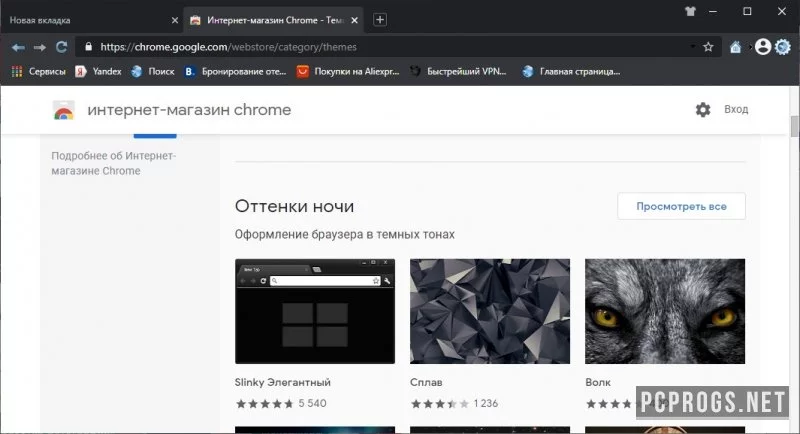Open browser settings gear in toolbar

tap(783, 47)
